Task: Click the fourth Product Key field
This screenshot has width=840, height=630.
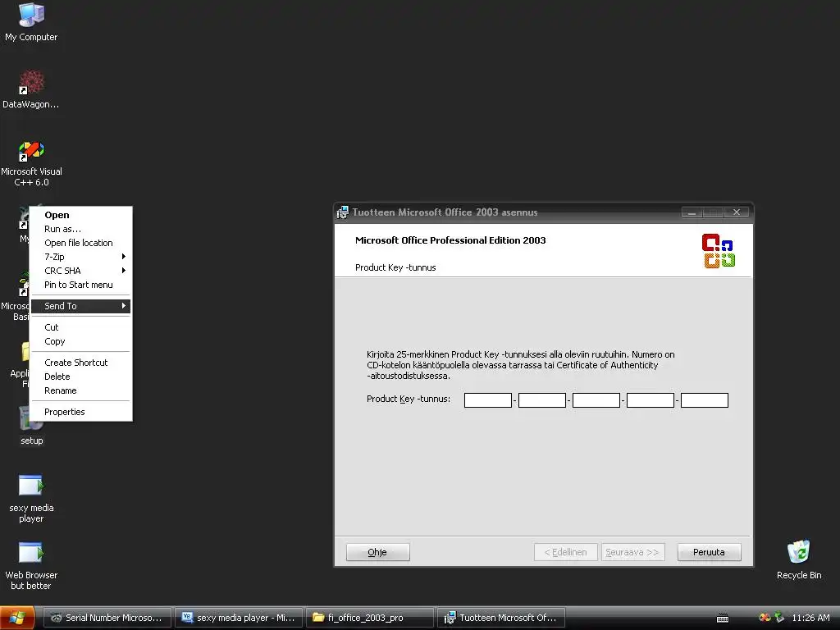Action: pyautogui.click(x=651, y=400)
